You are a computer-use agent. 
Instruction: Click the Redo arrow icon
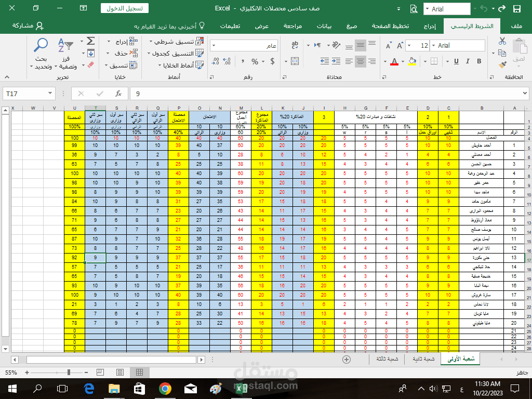pyautogui.click(x=502, y=8)
